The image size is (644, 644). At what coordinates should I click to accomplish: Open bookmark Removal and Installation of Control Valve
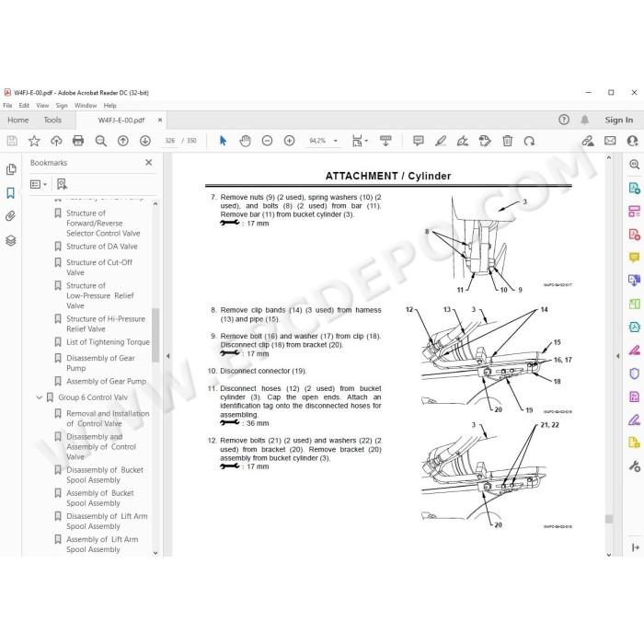(x=108, y=419)
